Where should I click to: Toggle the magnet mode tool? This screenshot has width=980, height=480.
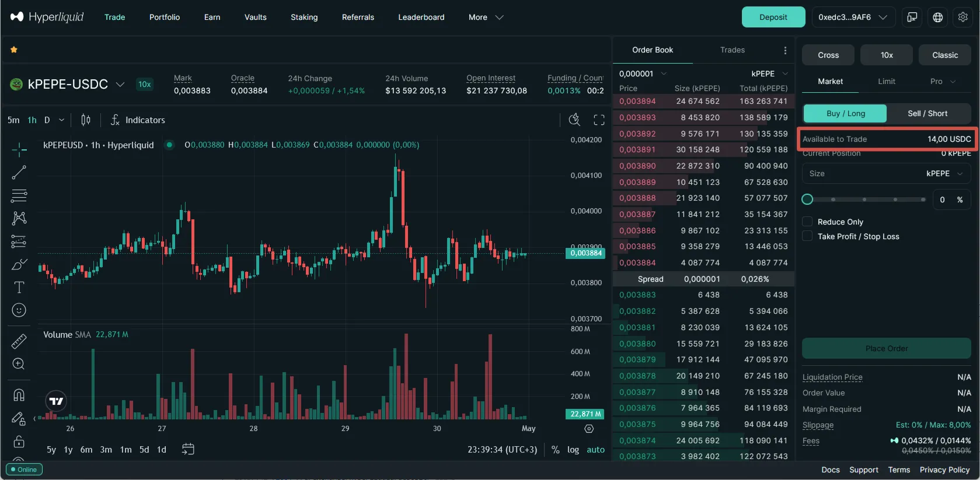click(x=19, y=395)
